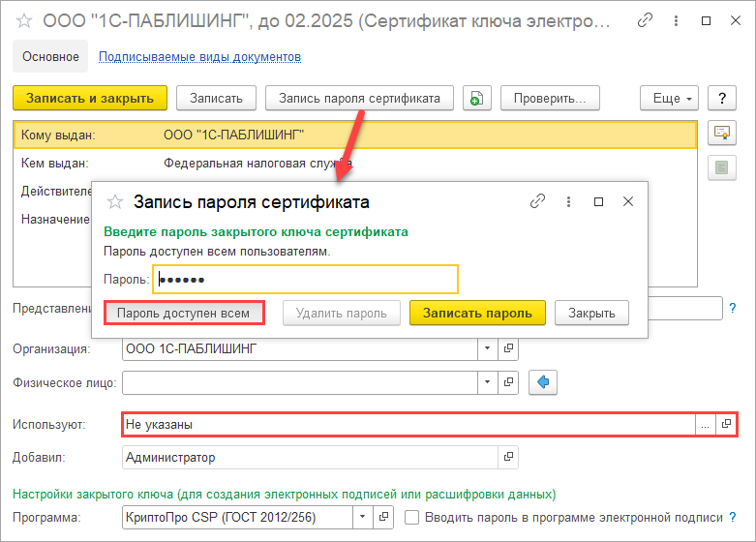Image resolution: width=756 pixels, height=542 pixels.
Task: Click Программа field КриптоПро CSP
Action: point(237,517)
